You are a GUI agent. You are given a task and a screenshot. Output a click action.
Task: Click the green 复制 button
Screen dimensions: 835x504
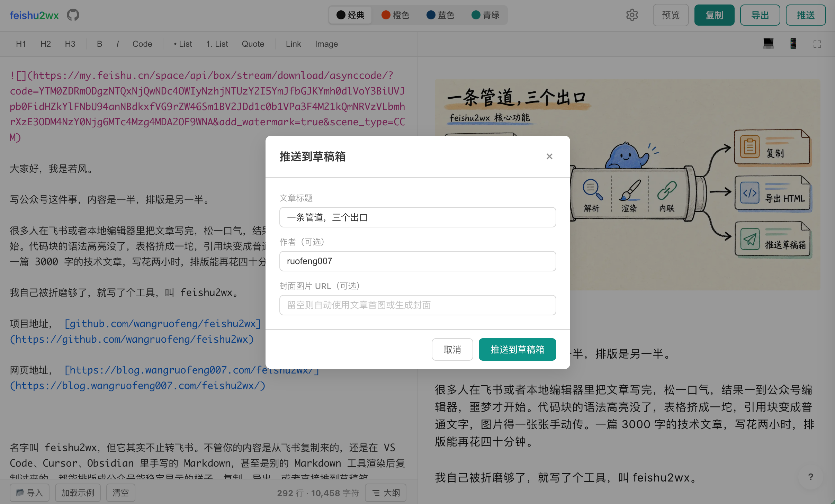(x=714, y=15)
